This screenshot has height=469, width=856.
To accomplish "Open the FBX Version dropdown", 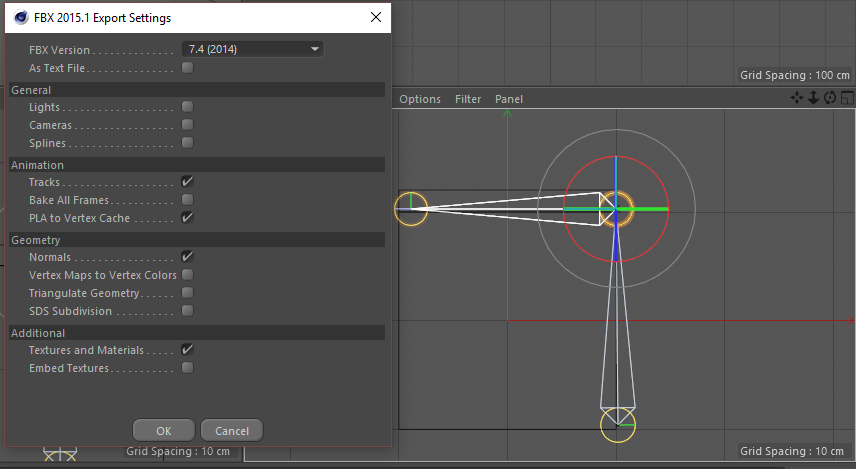I will tap(253, 49).
